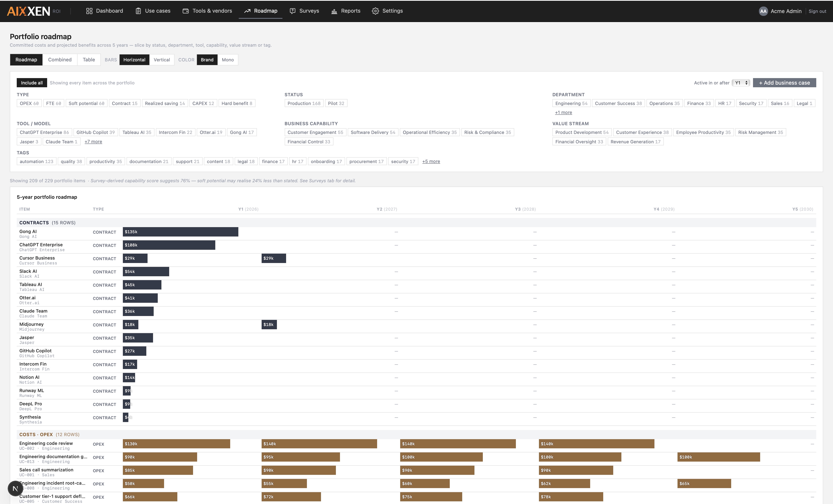Click the Y3 (2028) column header
Viewport: 833px width, 504px height.
pyautogui.click(x=525, y=209)
